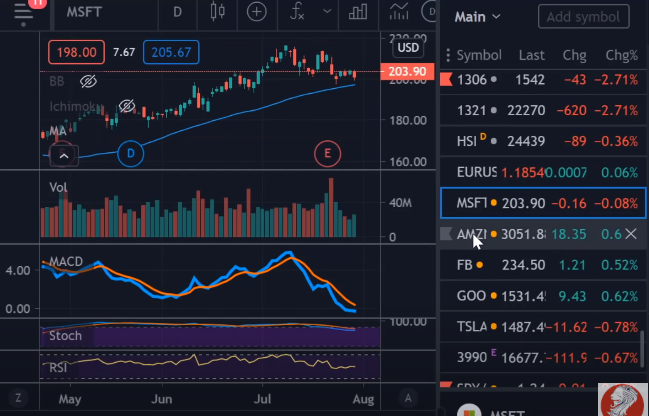Image resolution: width=649 pixels, height=416 pixels.
Task: Click the compare/add symbol plus icon
Action: pos(257,12)
